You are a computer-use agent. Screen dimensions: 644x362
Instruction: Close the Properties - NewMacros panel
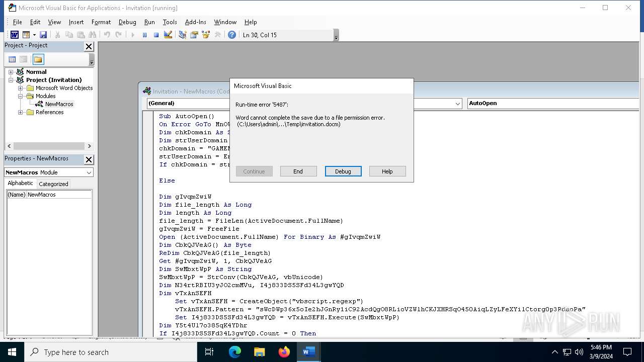89,159
